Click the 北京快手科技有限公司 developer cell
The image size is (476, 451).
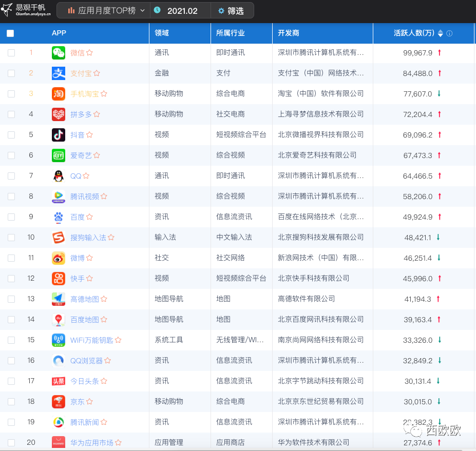point(314,279)
